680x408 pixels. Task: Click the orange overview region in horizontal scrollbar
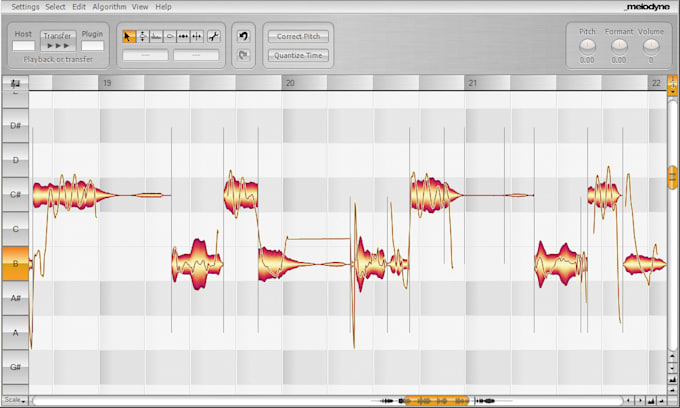pos(436,401)
